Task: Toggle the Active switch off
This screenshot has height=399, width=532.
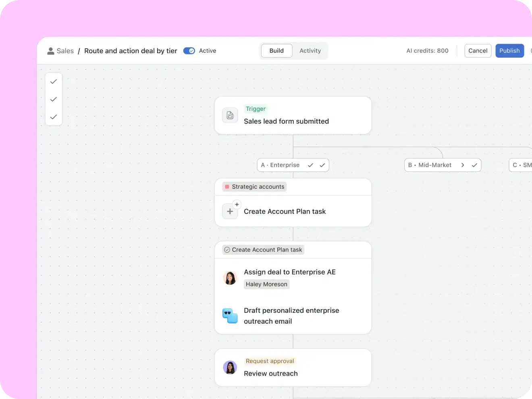Action: pos(189,51)
